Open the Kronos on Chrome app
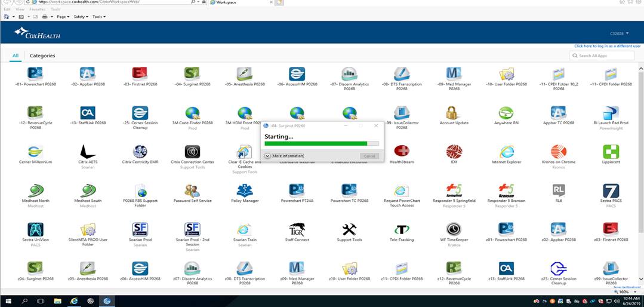 coord(559,152)
